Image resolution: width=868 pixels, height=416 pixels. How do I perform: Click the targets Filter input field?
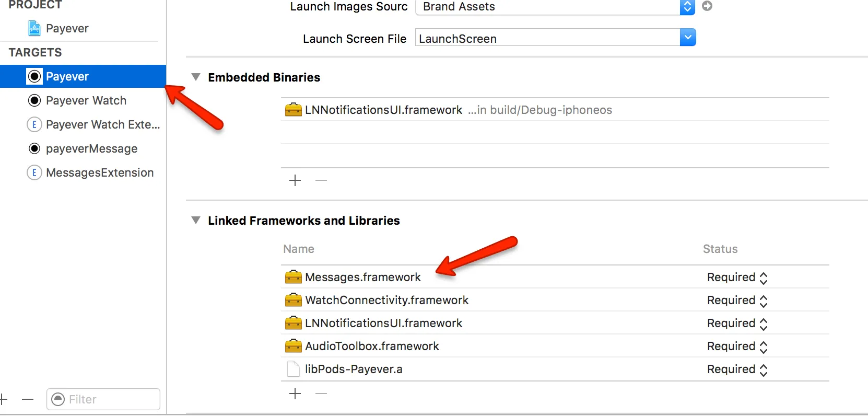coord(103,399)
